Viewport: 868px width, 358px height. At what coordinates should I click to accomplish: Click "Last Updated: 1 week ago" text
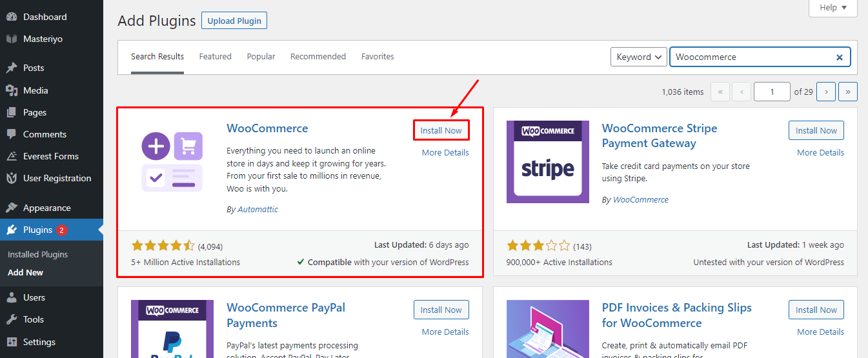click(796, 245)
